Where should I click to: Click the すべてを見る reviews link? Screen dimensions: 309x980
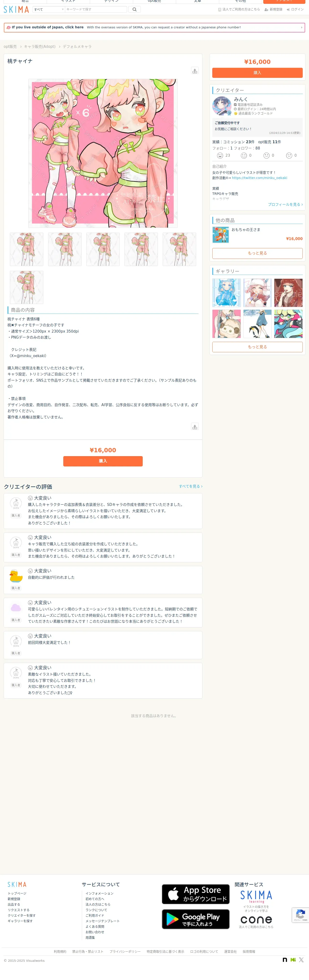191,486
